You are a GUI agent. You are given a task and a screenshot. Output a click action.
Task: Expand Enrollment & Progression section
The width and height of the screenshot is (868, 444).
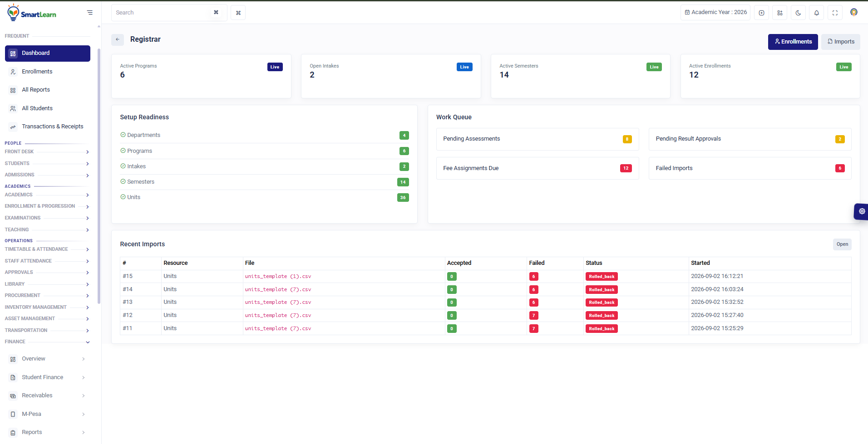47,206
